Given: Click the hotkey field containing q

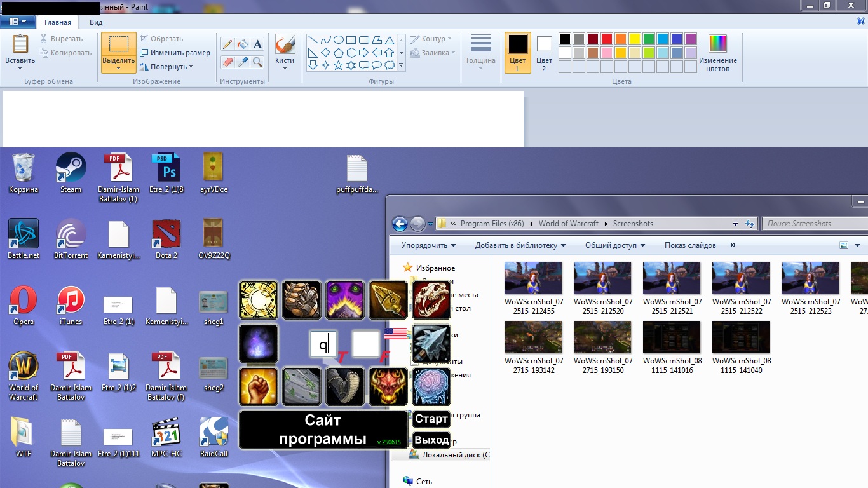Looking at the screenshot, I should 323,344.
